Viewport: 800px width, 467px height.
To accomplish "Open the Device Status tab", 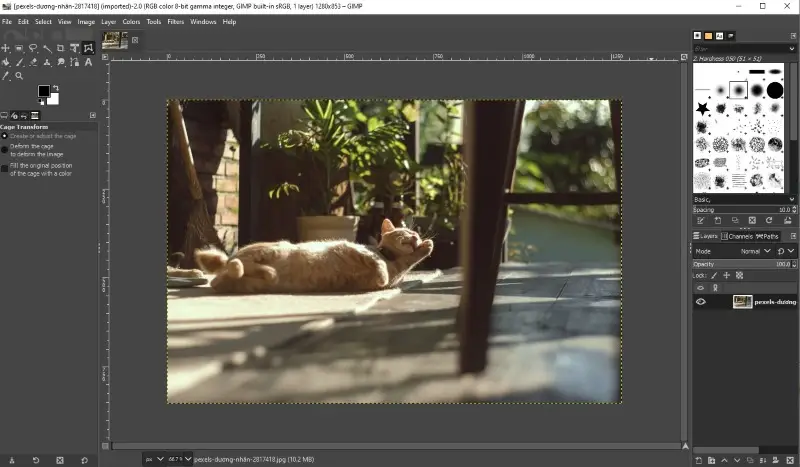I will pyautogui.click(x=14, y=115).
